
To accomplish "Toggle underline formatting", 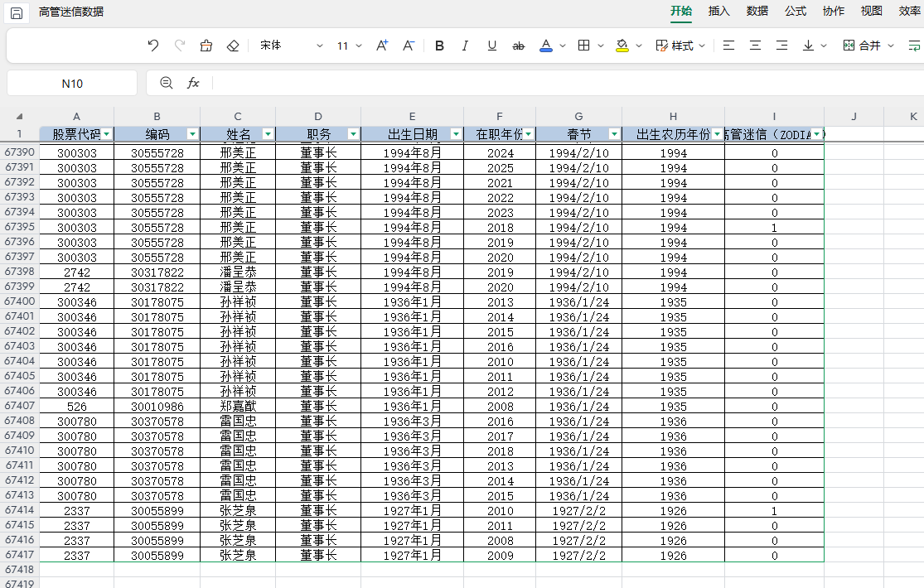I will click(491, 46).
